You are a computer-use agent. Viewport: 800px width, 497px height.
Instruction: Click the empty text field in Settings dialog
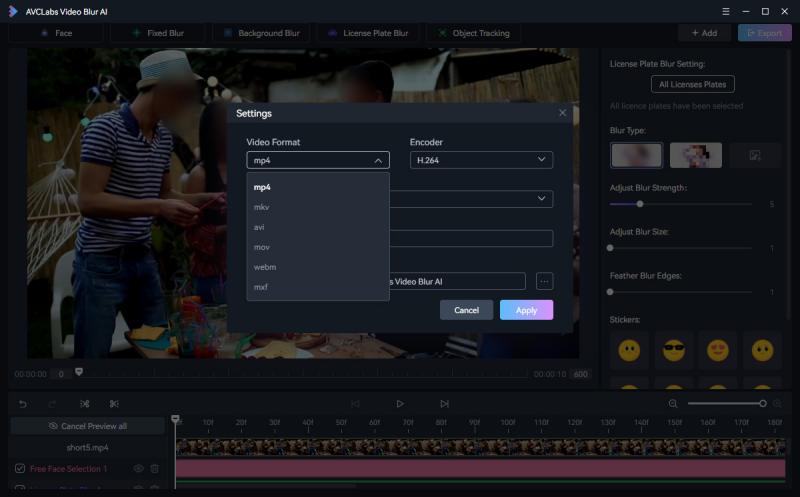click(471, 238)
